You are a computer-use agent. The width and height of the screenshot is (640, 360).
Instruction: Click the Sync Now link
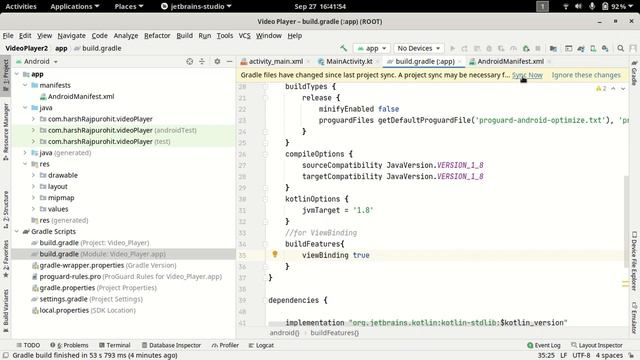click(527, 75)
